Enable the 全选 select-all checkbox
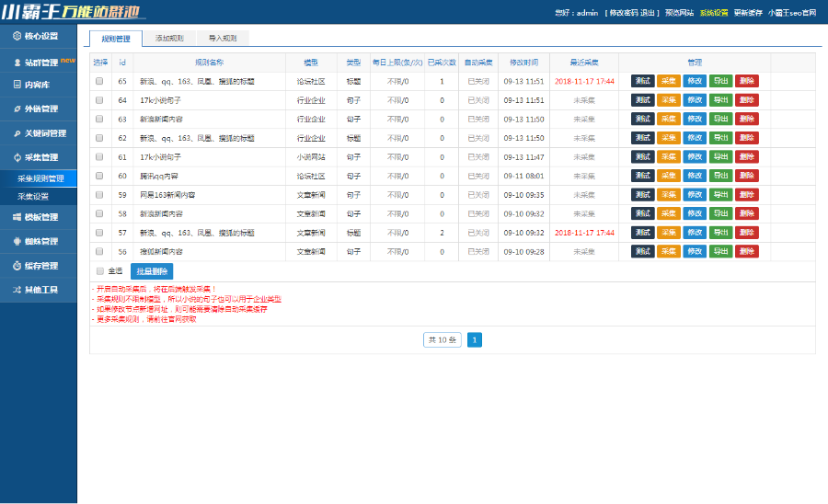The width and height of the screenshot is (828, 504). click(100, 271)
